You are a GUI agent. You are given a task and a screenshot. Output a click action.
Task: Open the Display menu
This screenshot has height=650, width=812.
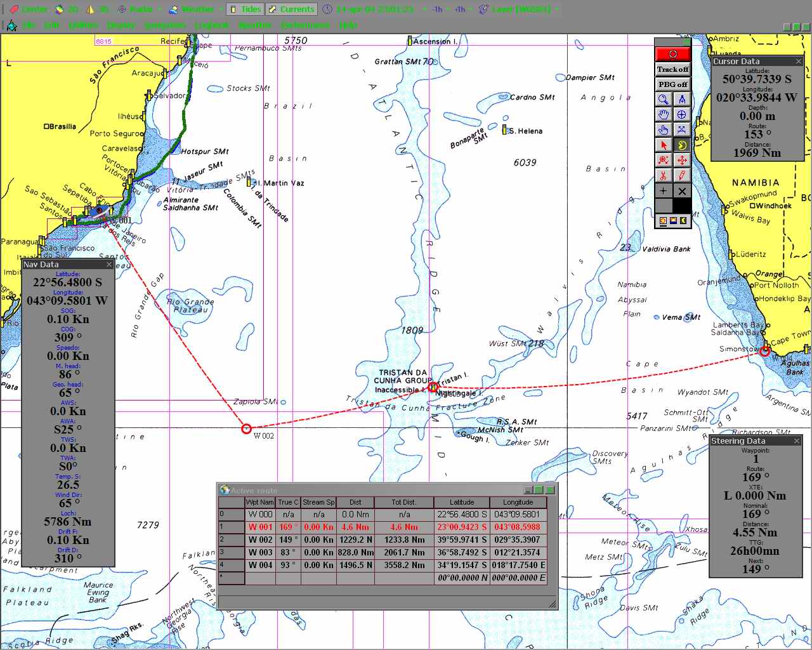point(121,25)
